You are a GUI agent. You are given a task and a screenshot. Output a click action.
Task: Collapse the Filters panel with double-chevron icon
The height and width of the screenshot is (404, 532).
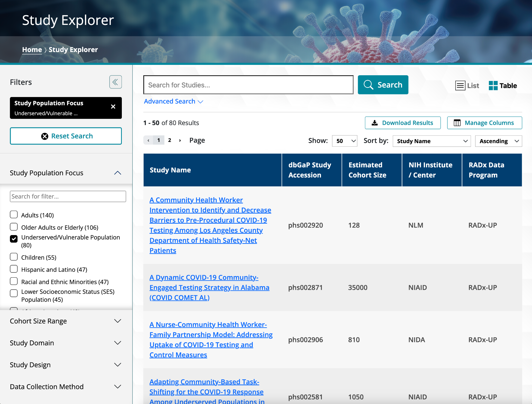click(115, 82)
